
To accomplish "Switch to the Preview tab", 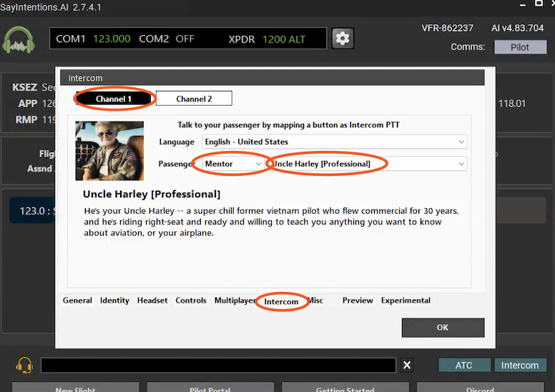I will (358, 300).
